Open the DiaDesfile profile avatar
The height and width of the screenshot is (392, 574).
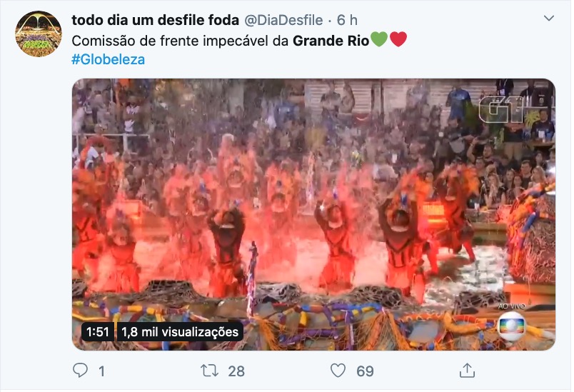tap(39, 34)
